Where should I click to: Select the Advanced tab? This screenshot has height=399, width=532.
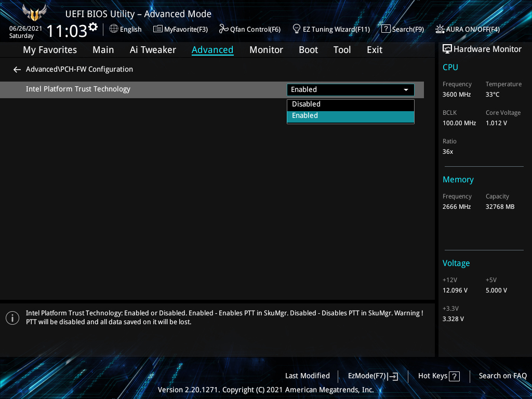212,50
